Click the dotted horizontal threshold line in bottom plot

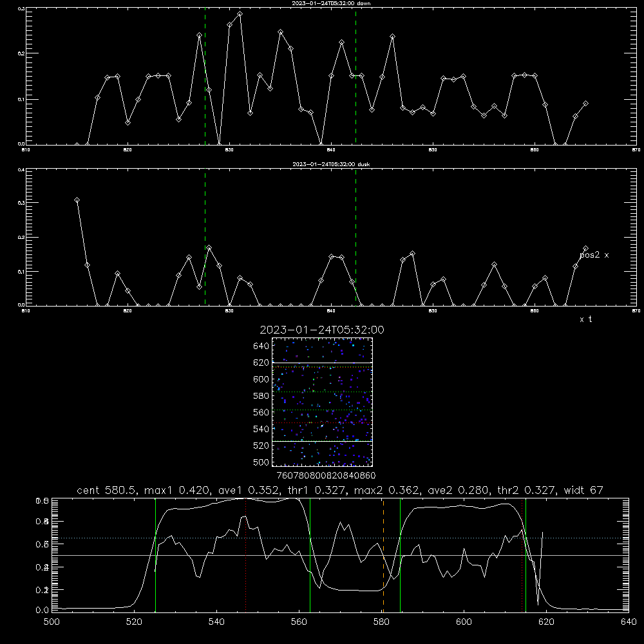(340, 538)
